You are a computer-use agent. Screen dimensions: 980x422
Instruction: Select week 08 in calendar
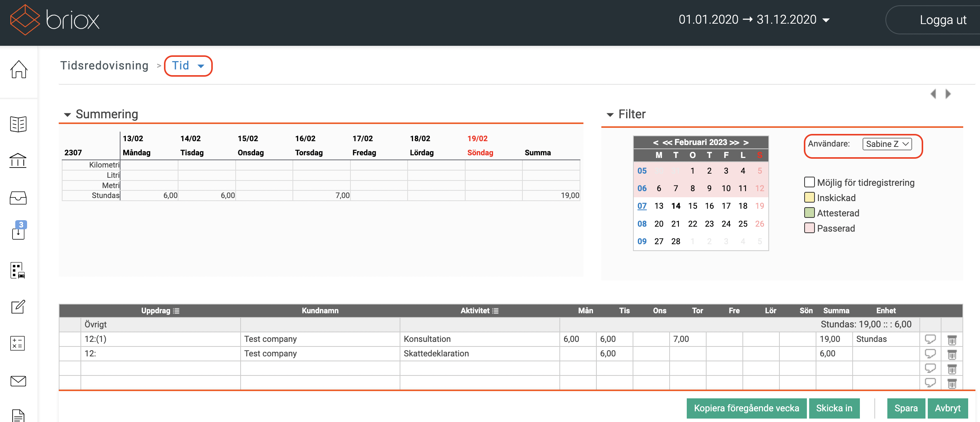[642, 224]
